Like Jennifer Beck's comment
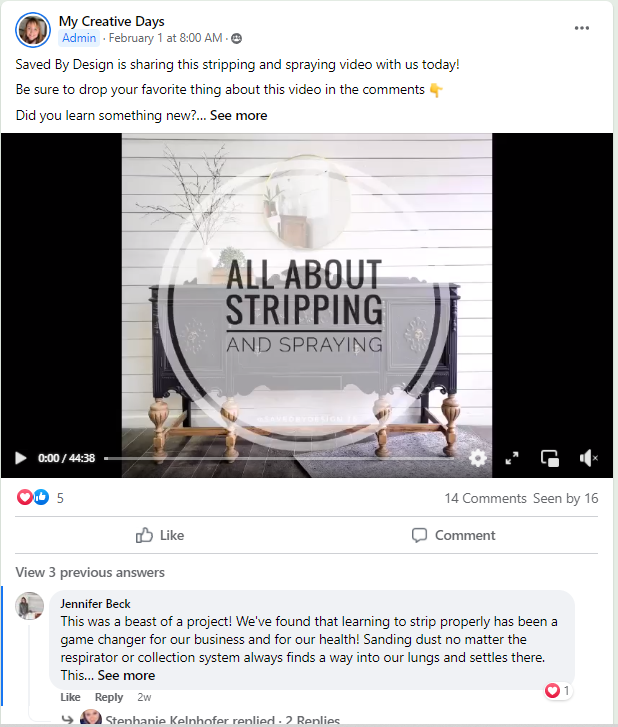The image size is (618, 727). [x=70, y=697]
